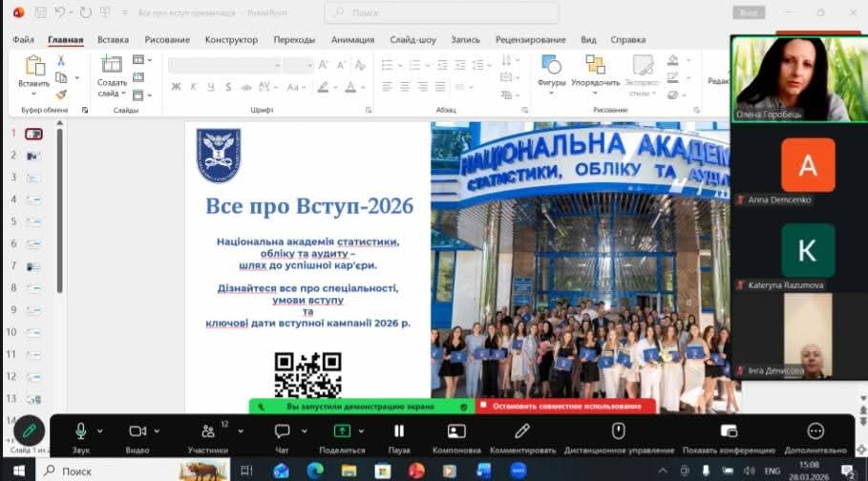Open the Participants list

[x=208, y=431]
